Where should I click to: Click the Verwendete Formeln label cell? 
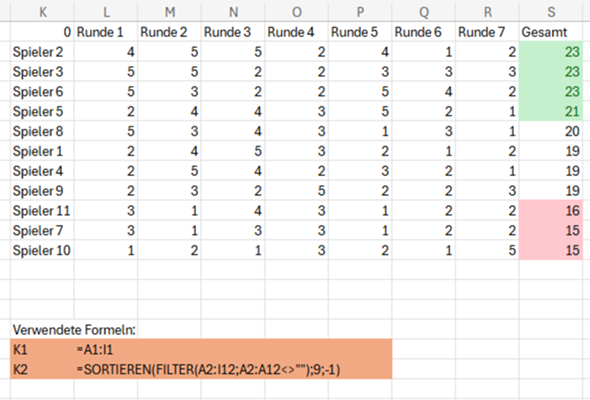74,330
